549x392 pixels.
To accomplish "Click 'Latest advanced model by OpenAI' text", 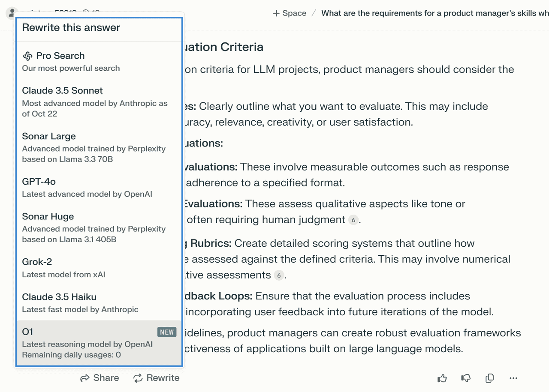I will tap(87, 194).
